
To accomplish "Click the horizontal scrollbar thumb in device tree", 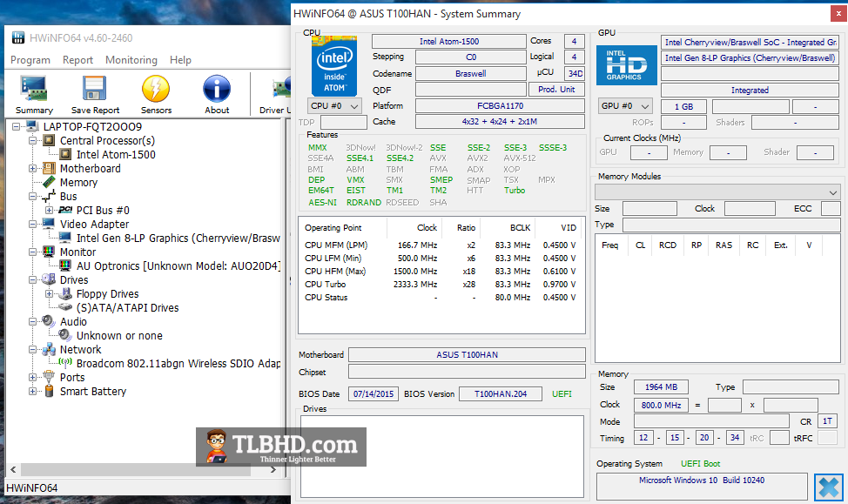I will click(136, 469).
